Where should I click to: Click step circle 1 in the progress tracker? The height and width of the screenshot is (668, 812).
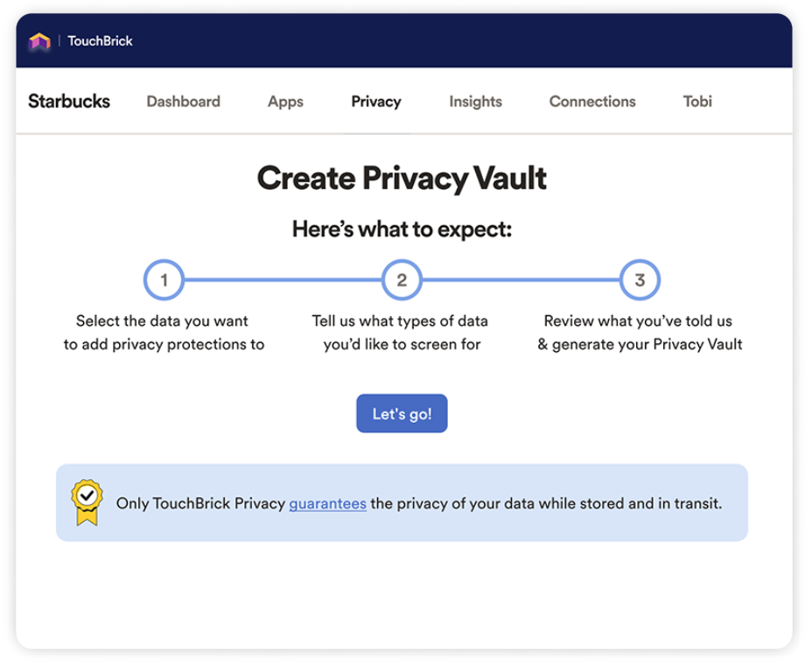coord(164,279)
